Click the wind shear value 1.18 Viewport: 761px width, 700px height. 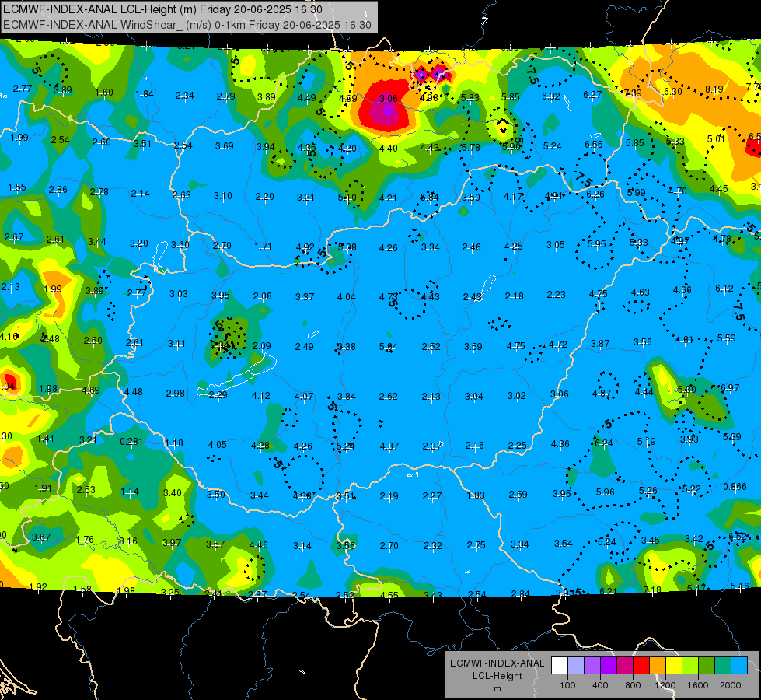point(174,443)
